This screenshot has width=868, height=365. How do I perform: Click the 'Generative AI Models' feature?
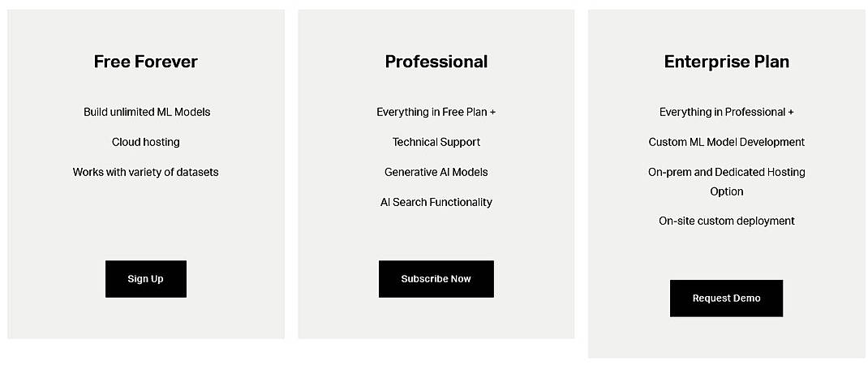436,172
